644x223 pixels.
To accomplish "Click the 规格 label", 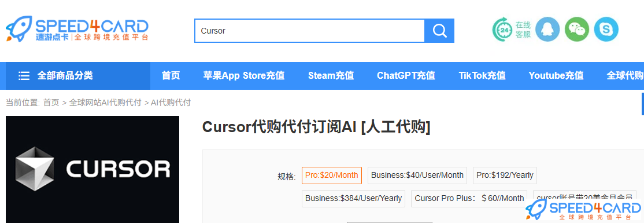I will click(x=287, y=177).
